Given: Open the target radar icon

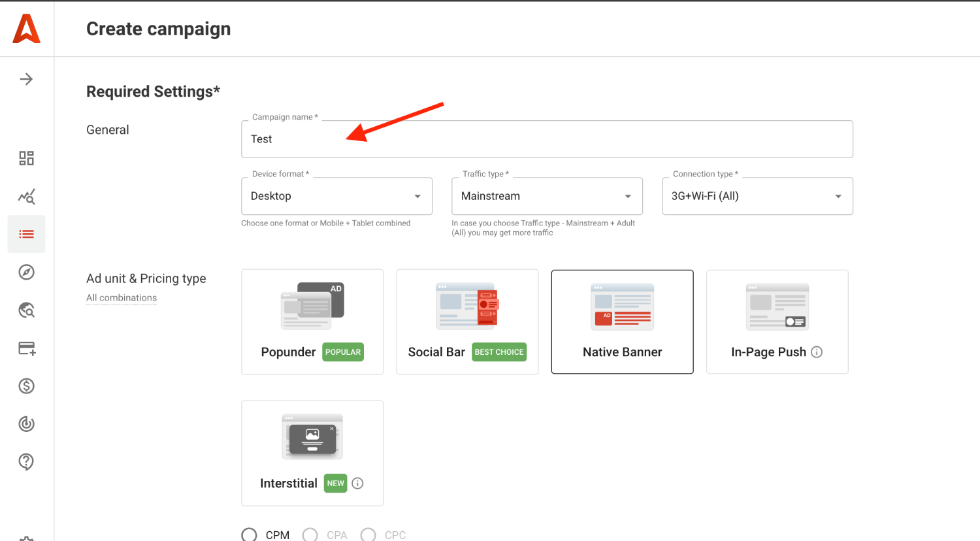Looking at the screenshot, I should [26, 424].
